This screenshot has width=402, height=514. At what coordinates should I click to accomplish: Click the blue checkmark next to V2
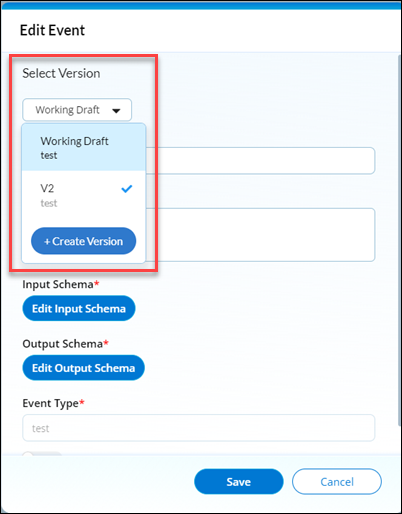127,189
